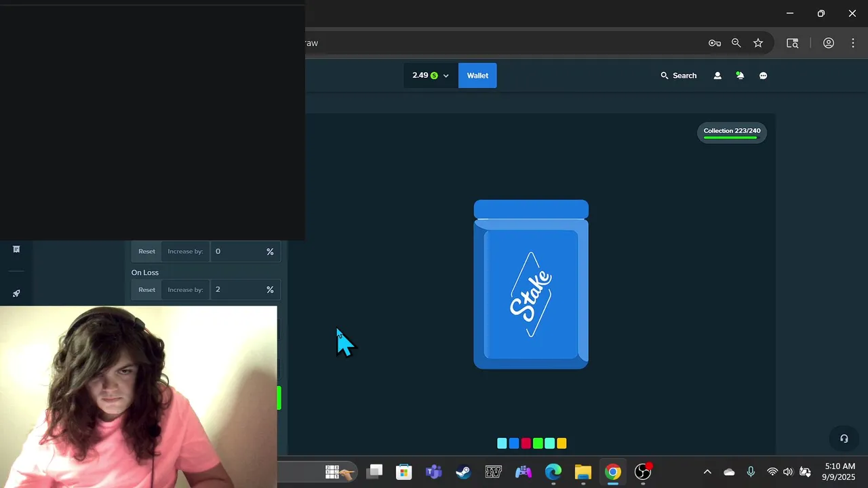Open Microsoft Teams from the taskbar
The image size is (868, 488).
coord(434,472)
